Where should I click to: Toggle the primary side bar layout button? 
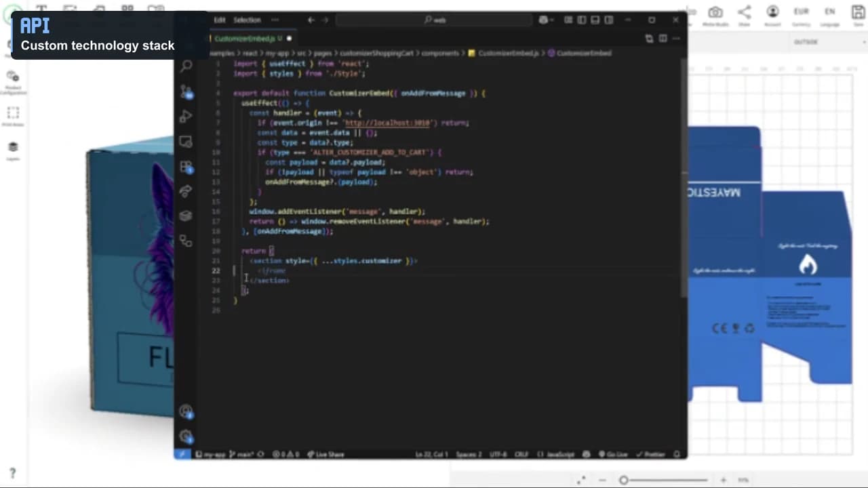coord(581,20)
